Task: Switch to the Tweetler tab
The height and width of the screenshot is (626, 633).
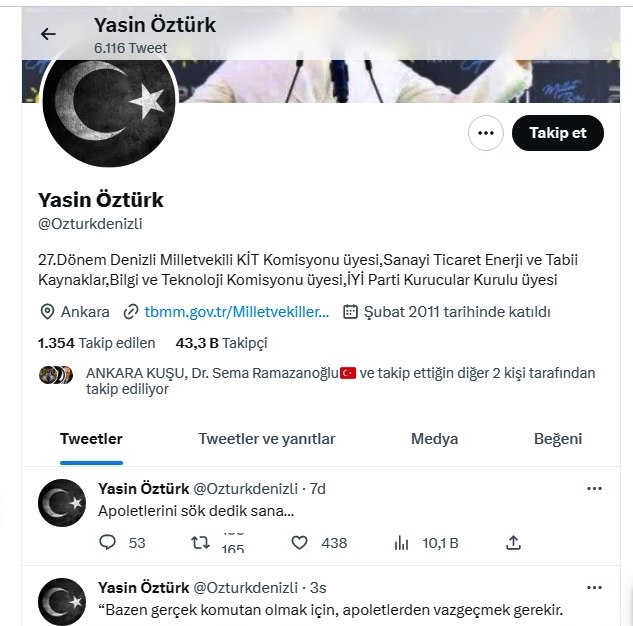Action: 91,439
